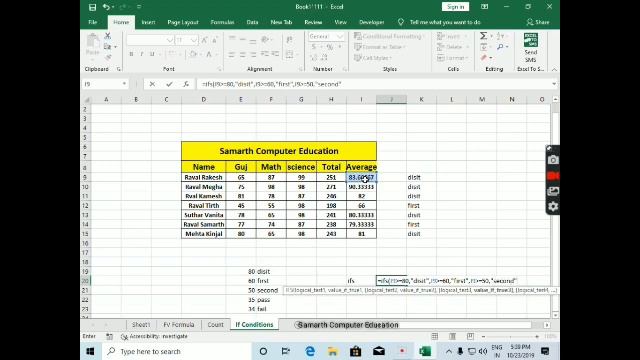This screenshot has width=640, height=360.
Task: Switch to the Insert ribbon tab
Action: pyautogui.click(x=148, y=22)
